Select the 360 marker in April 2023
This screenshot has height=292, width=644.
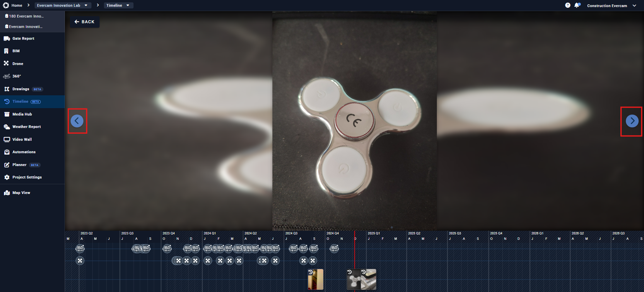coord(80,248)
